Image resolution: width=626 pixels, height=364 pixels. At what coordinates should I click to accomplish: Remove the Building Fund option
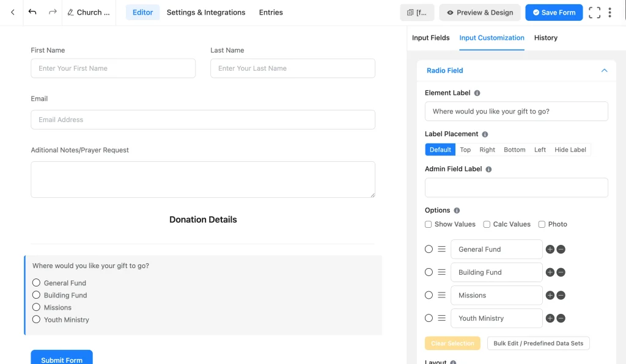pyautogui.click(x=561, y=272)
